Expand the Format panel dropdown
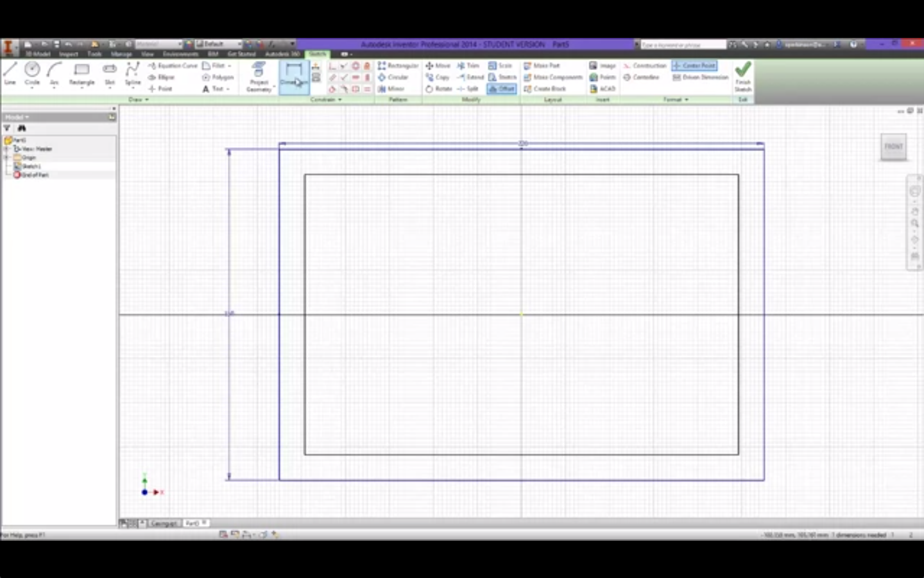This screenshot has width=924, height=578. (x=676, y=100)
